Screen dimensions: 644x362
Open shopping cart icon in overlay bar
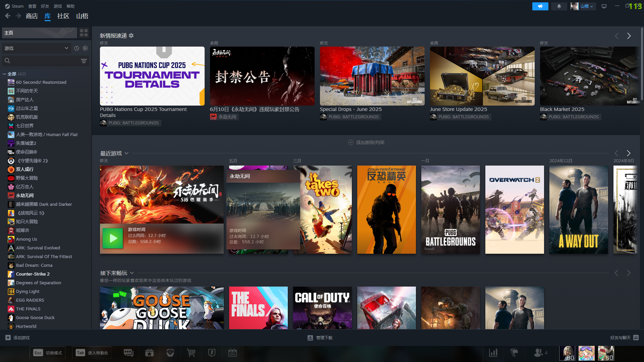click(x=191, y=353)
